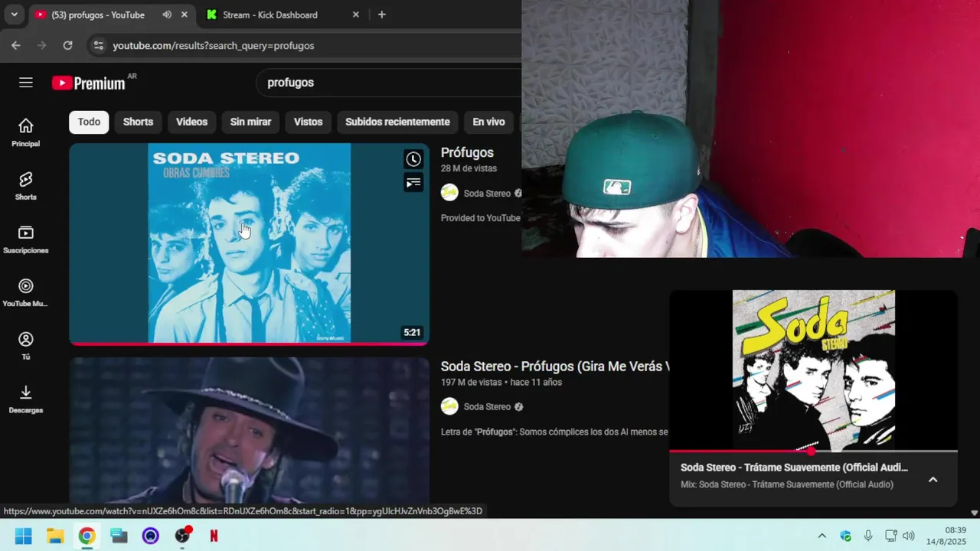980x551 pixels.
Task: Open OBS Studio from the taskbar
Action: pyautogui.click(x=182, y=536)
